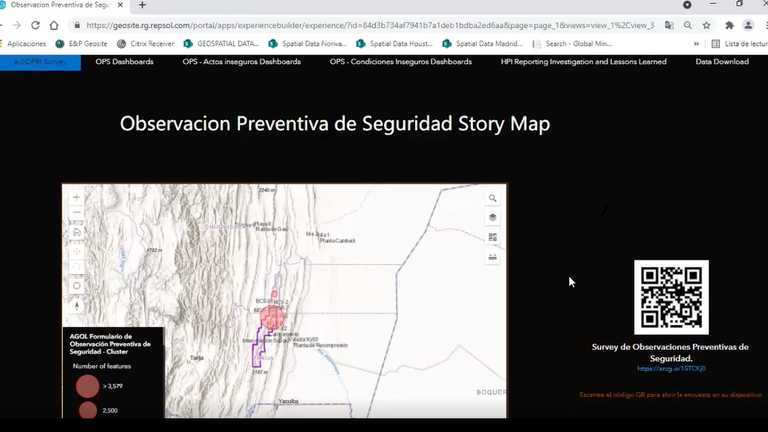The width and height of the screenshot is (768, 432).
Task: Bookmark this page with the star icon
Action: (x=707, y=25)
